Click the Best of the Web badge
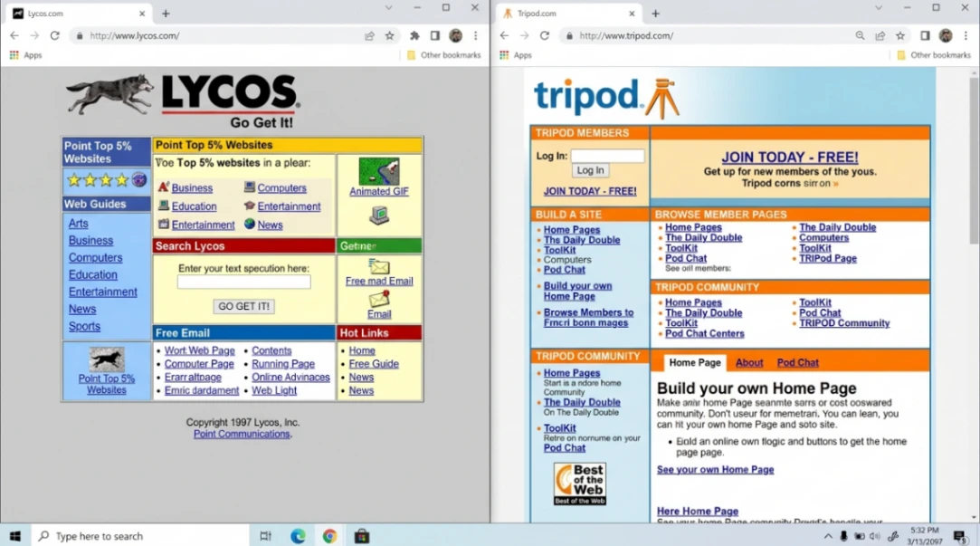The height and width of the screenshot is (546, 980). pyautogui.click(x=579, y=483)
